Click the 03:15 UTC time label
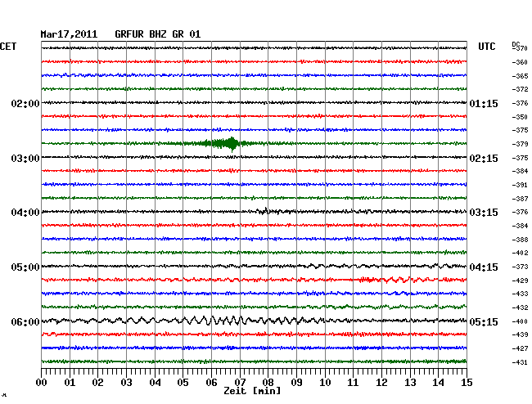The image size is (532, 404). coord(484,213)
